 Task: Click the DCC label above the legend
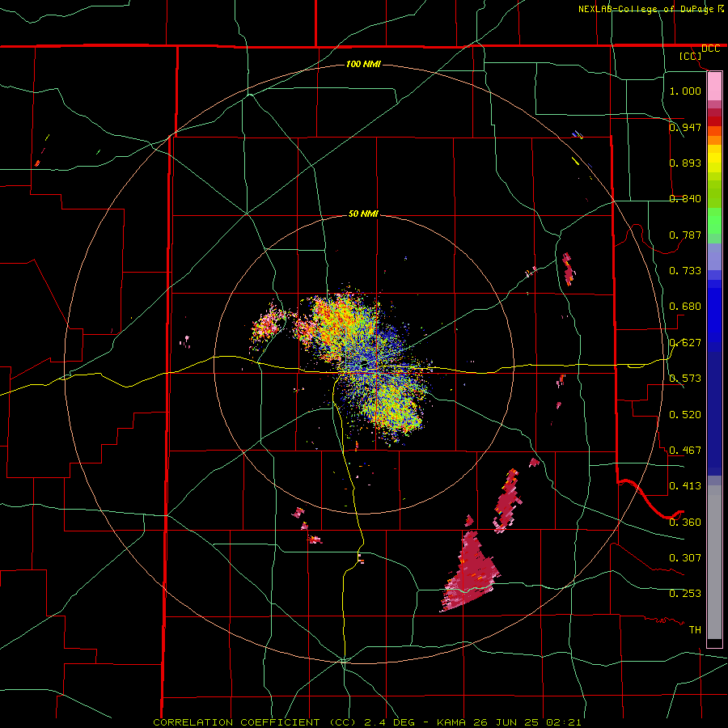pyautogui.click(x=710, y=49)
